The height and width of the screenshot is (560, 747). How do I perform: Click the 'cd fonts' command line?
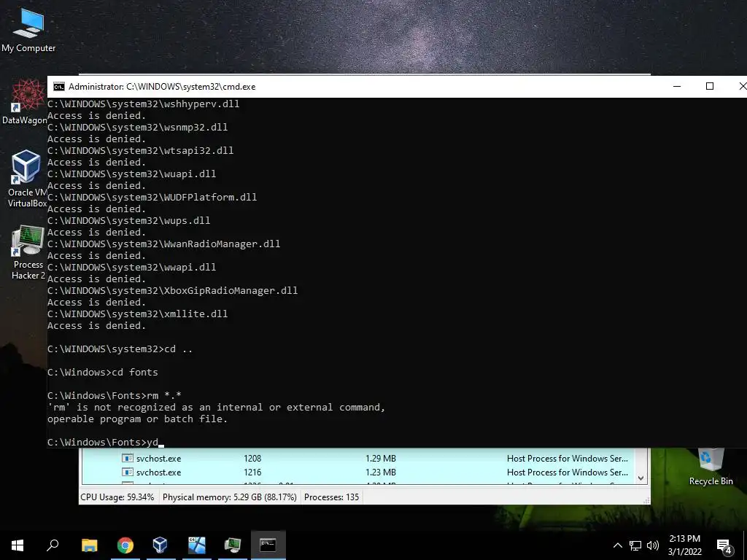(102, 372)
